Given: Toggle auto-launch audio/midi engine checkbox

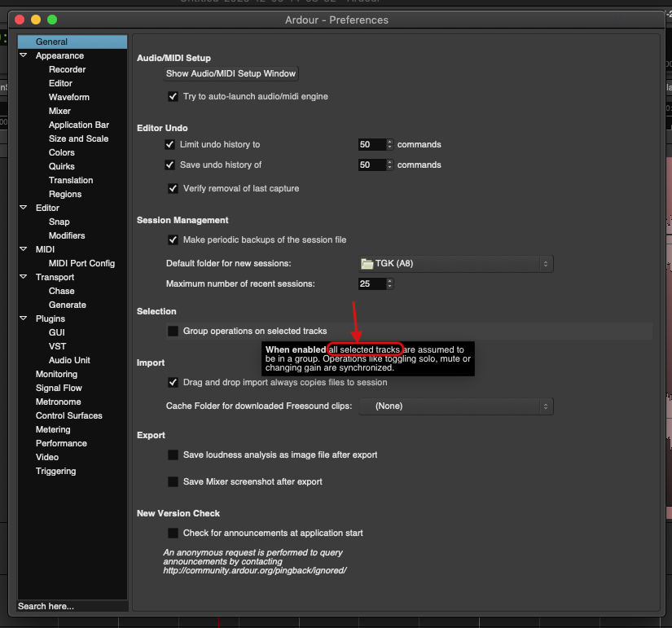Looking at the screenshot, I should pos(173,97).
